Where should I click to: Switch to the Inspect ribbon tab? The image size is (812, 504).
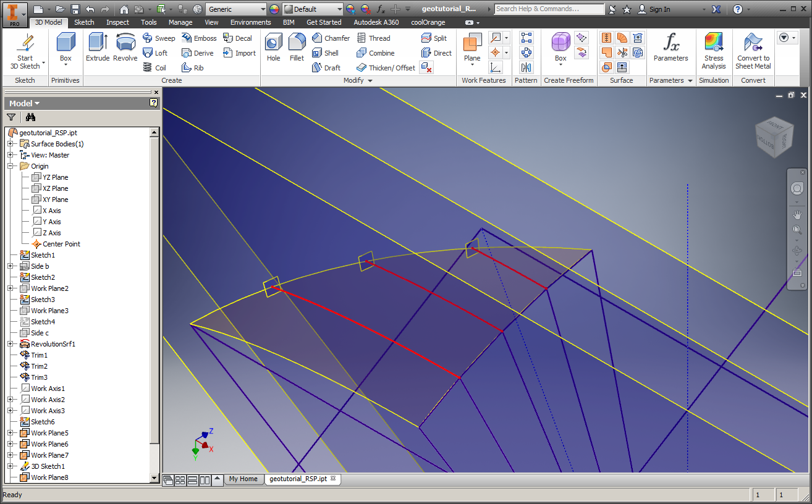pos(117,22)
